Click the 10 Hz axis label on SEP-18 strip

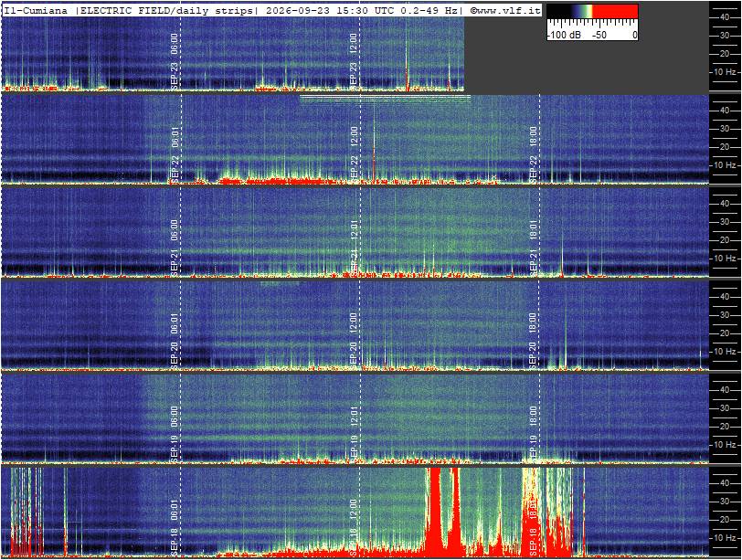[x=725, y=538]
